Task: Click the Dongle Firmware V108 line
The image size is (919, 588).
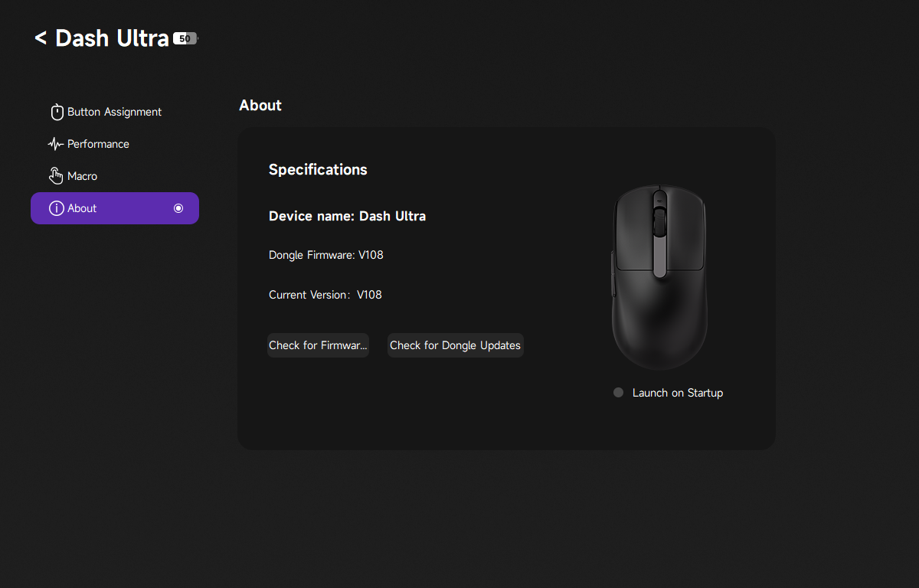Action: [325, 255]
